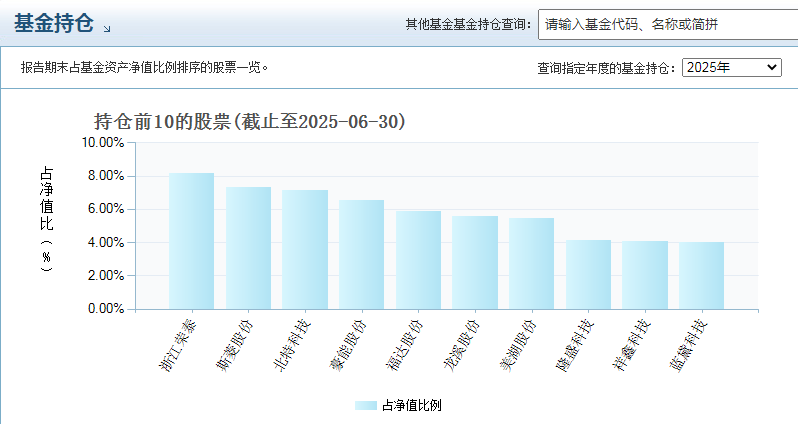Select the 美湖股份 bar
The image size is (798, 424).
[x=531, y=264]
